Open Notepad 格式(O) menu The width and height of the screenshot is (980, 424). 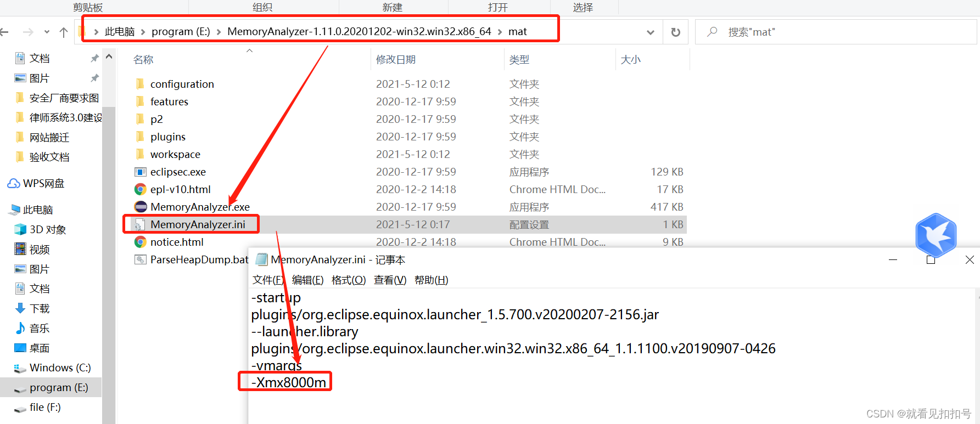click(x=349, y=280)
